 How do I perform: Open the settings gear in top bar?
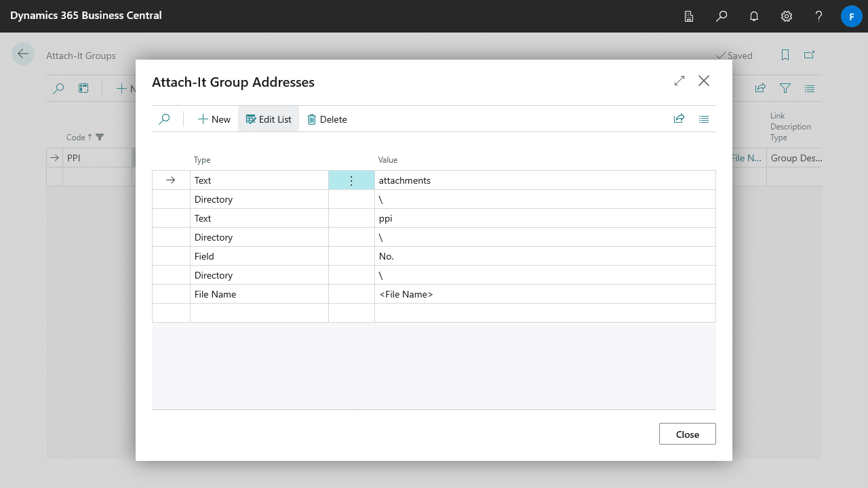[787, 16]
